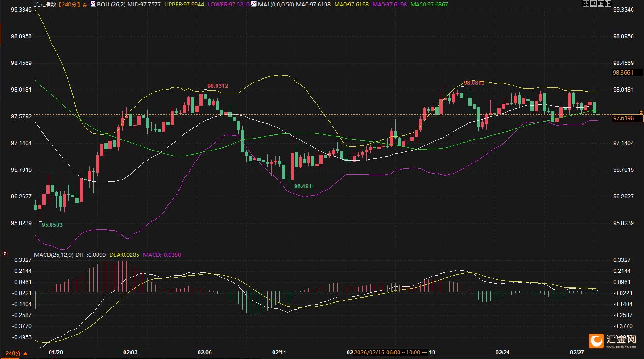Click the scroll-to-right-edge chart icon
644x359 pixels.
608,4
